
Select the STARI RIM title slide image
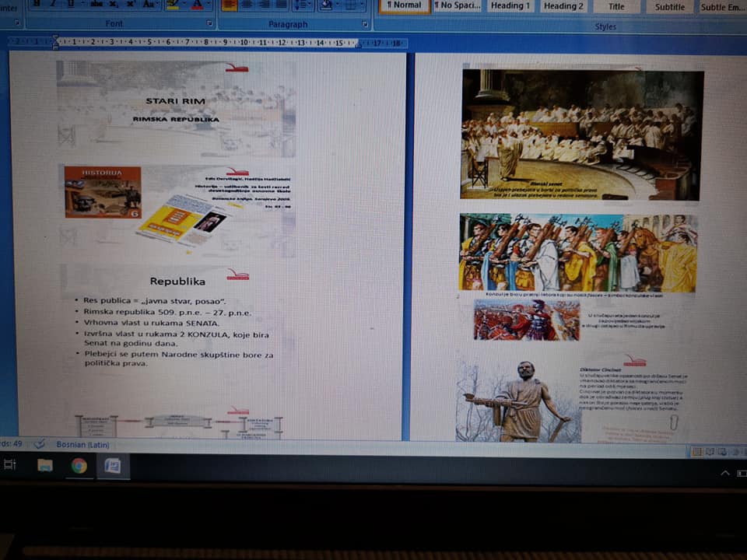tap(177, 109)
